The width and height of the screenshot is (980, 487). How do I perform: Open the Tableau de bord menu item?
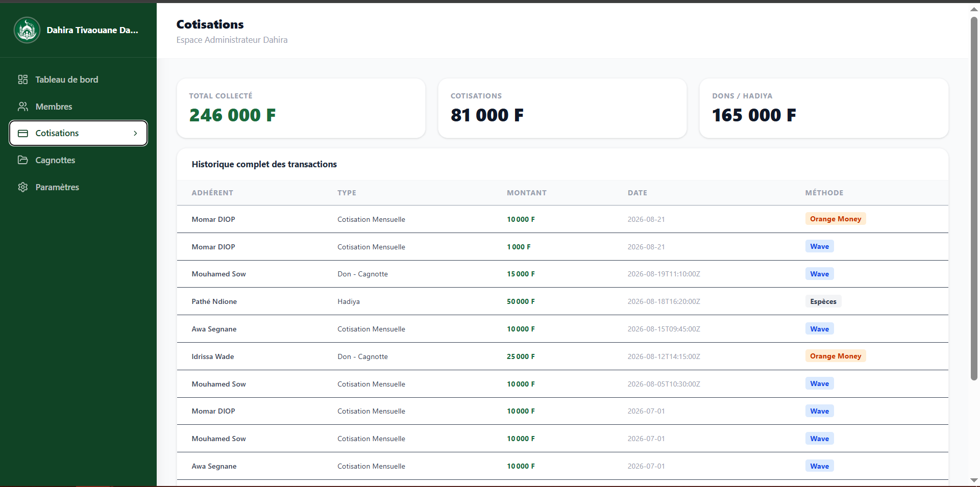pos(78,80)
